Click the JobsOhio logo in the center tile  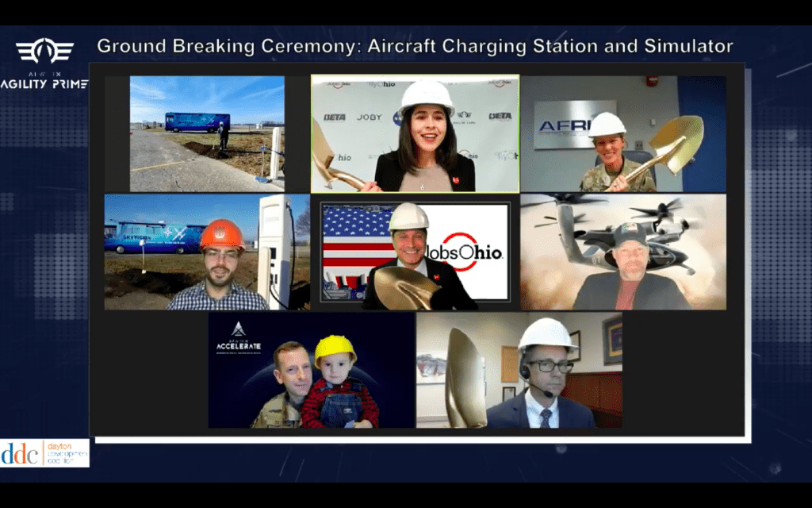(465, 252)
